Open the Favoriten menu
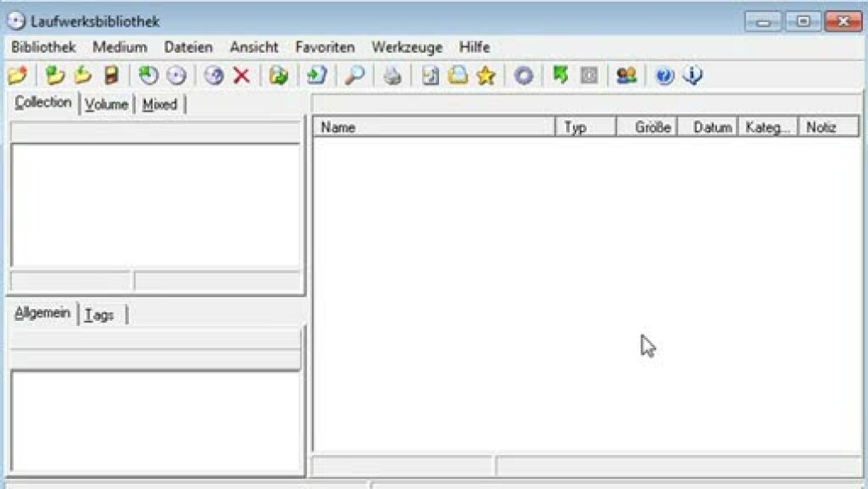 [x=325, y=47]
